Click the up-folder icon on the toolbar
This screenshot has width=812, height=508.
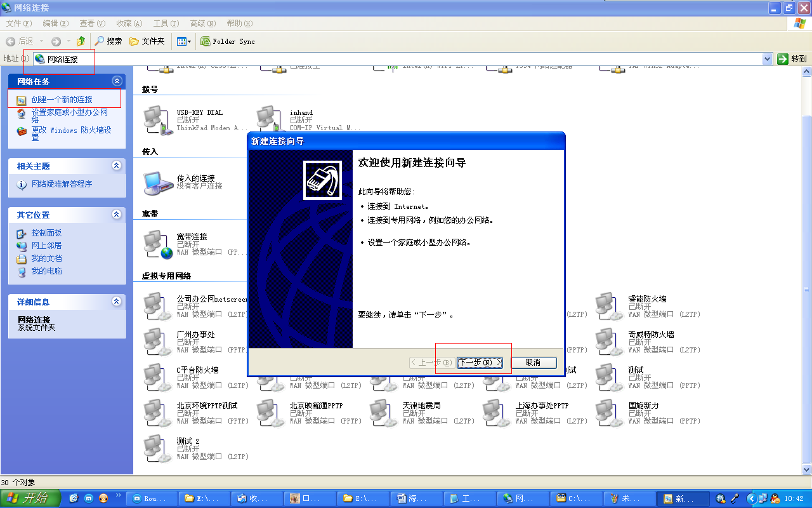(81, 41)
